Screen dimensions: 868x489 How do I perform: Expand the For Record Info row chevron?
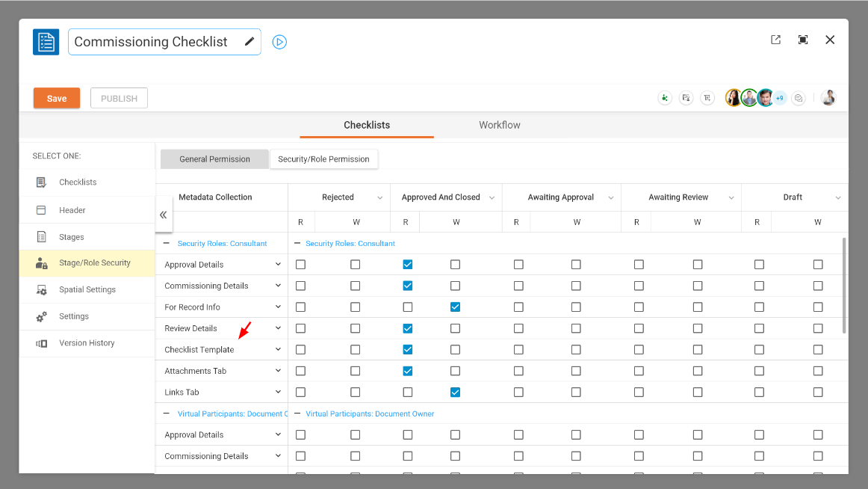[x=278, y=307]
